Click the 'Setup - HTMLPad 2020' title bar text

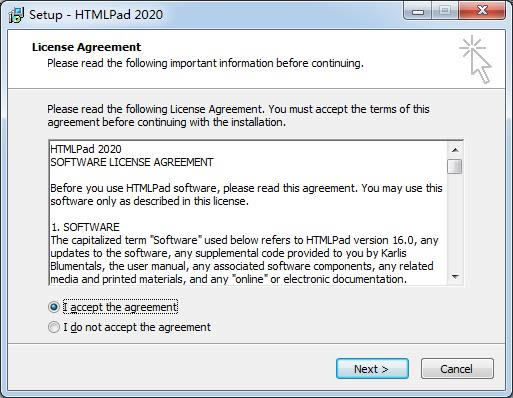click(96, 15)
